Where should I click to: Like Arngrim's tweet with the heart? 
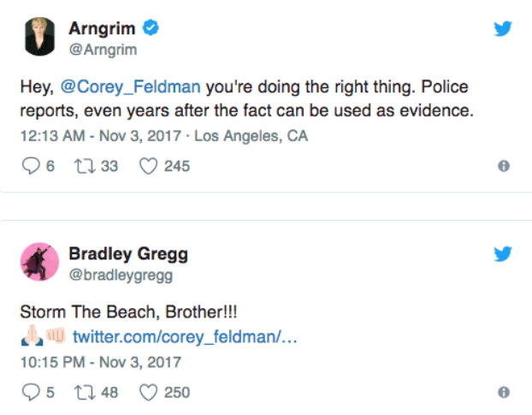pos(148,166)
